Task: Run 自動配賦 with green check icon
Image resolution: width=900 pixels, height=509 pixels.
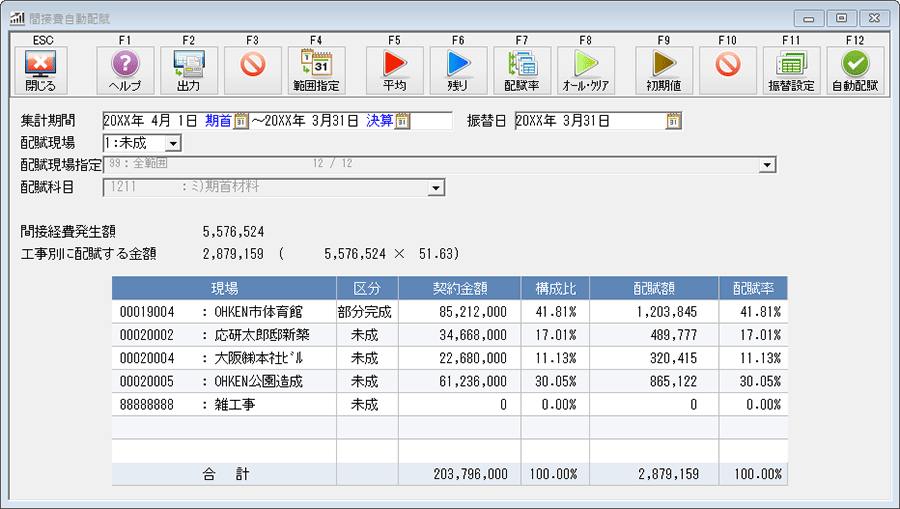Action: coord(855,70)
